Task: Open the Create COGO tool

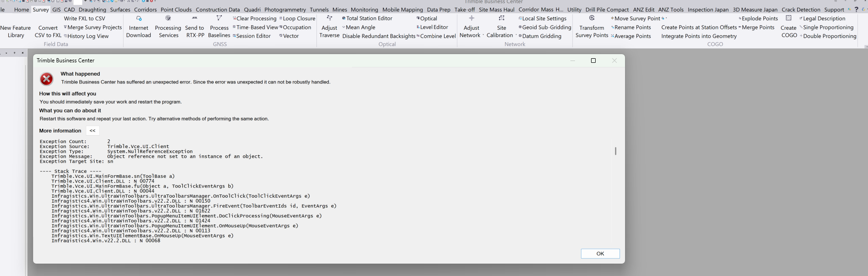Action: tap(789, 27)
